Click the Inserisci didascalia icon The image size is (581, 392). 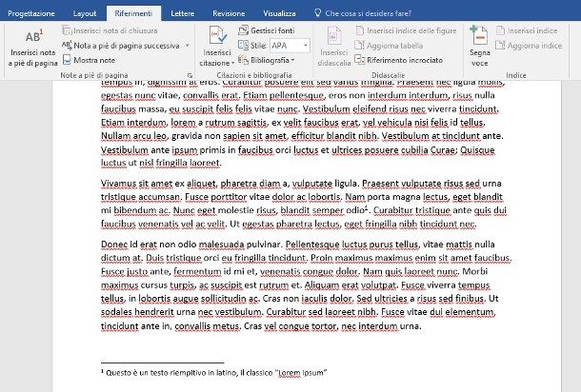click(x=334, y=36)
